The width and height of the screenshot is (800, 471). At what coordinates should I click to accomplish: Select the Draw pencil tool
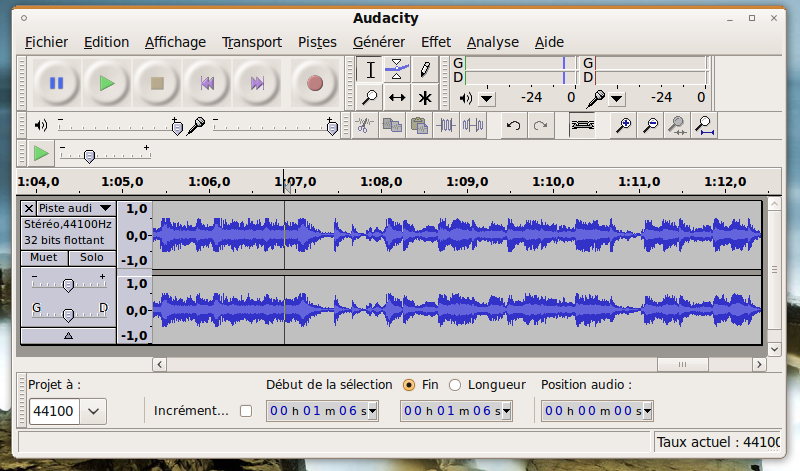(424, 70)
